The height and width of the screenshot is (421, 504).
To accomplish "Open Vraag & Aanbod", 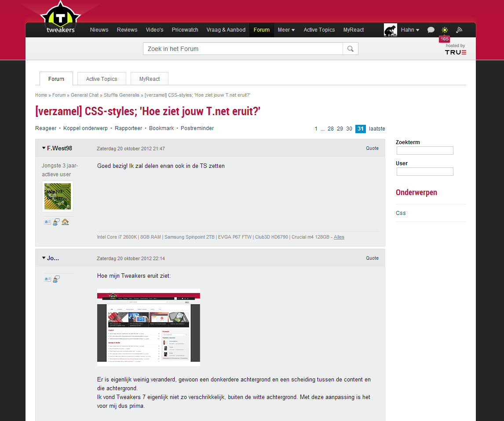I will pyautogui.click(x=226, y=30).
